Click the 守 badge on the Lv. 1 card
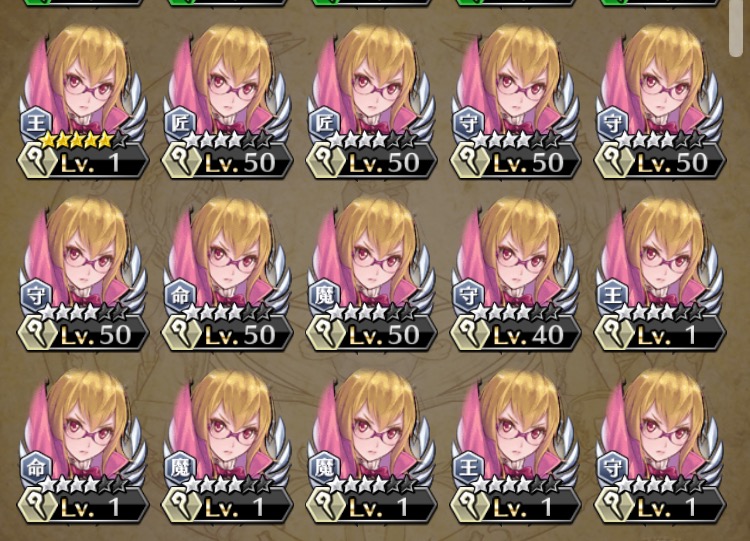 (x=613, y=467)
